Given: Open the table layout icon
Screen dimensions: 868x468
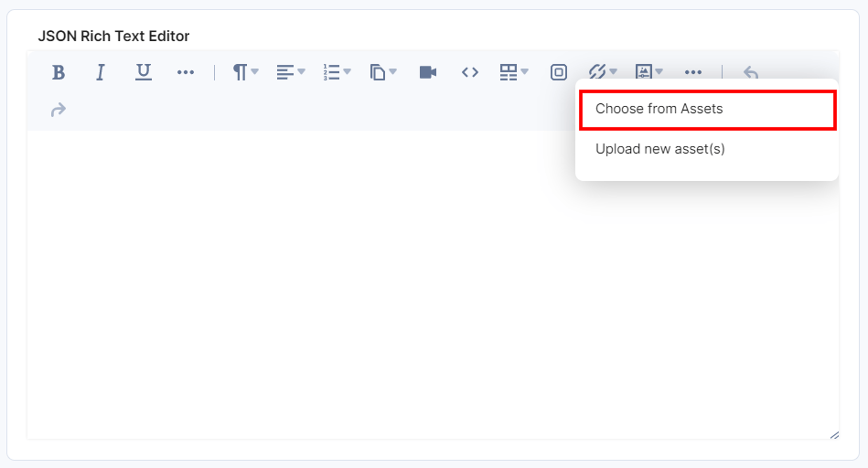Looking at the screenshot, I should [x=508, y=72].
